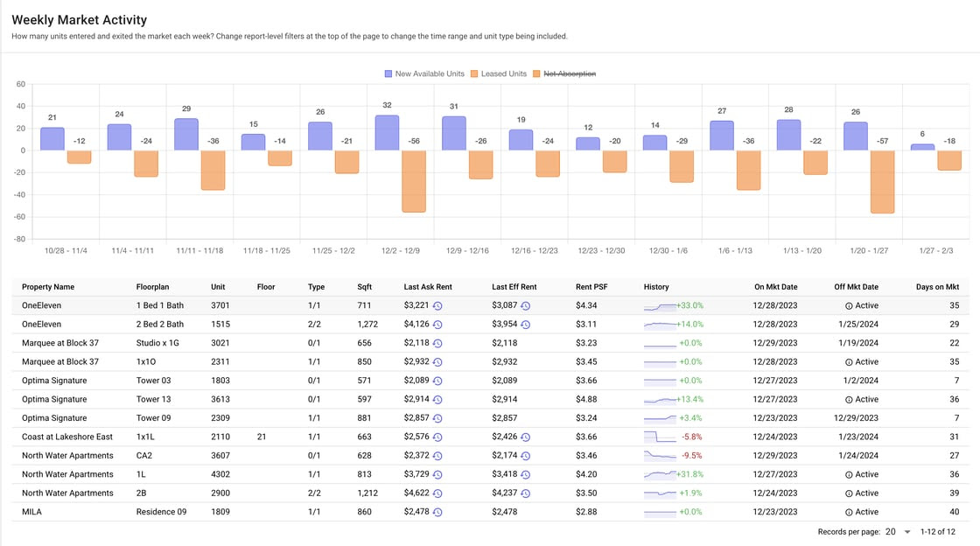
Task: Open history icon beside $2,478 ask rent
Action: pyautogui.click(x=437, y=512)
